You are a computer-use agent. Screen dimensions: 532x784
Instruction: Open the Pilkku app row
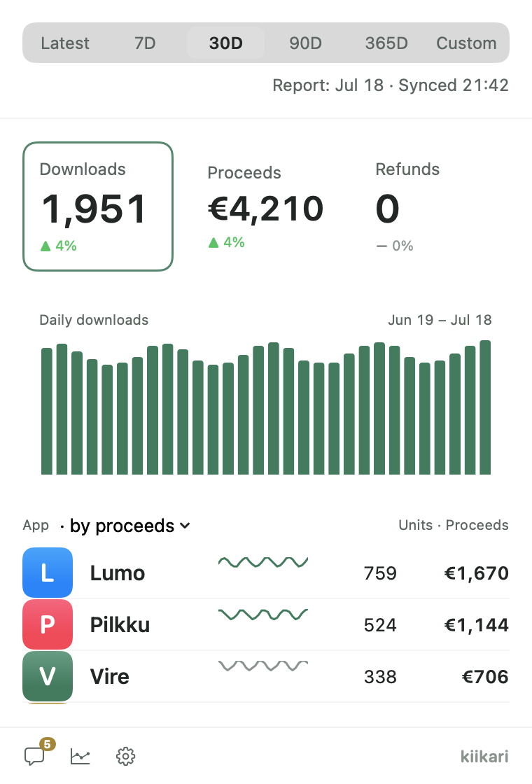pyautogui.click(x=266, y=624)
